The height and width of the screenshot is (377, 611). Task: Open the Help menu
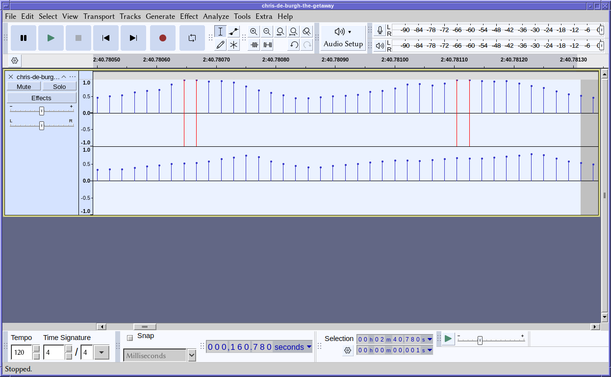tap(285, 16)
